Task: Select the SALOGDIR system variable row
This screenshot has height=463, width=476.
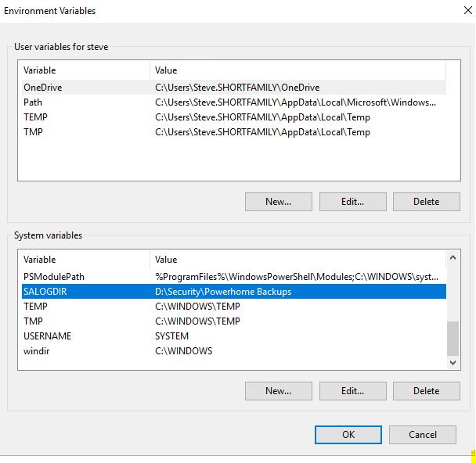Action: (234, 292)
